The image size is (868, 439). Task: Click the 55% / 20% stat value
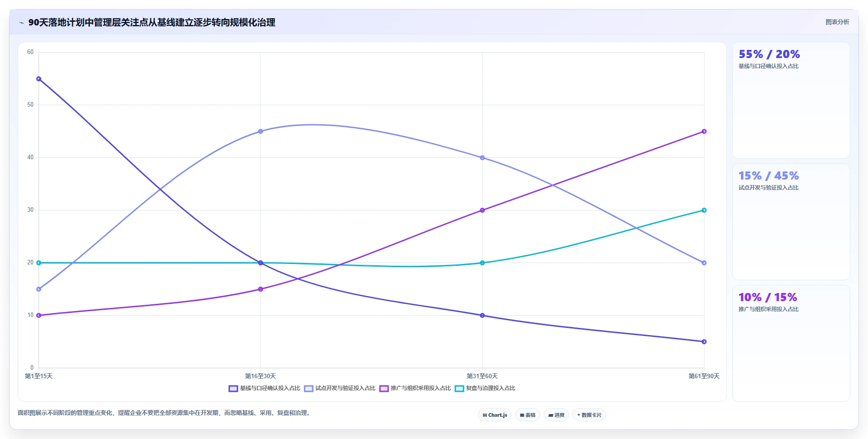click(769, 54)
